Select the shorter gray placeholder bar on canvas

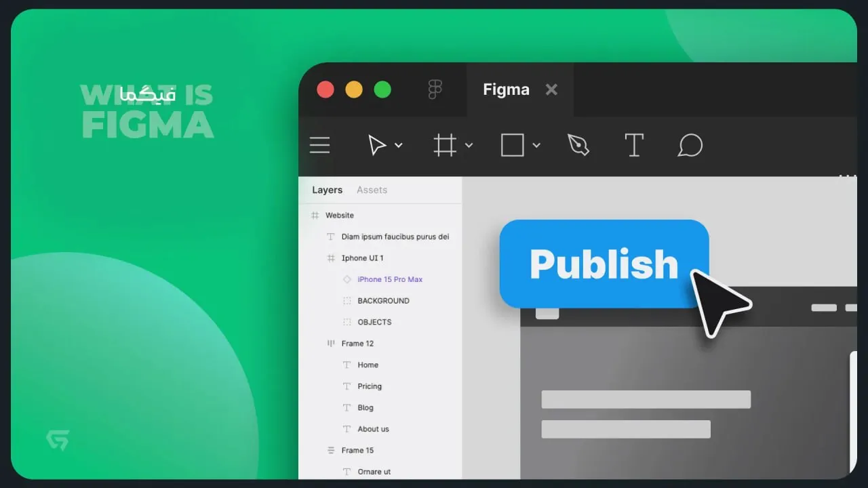[626, 429]
